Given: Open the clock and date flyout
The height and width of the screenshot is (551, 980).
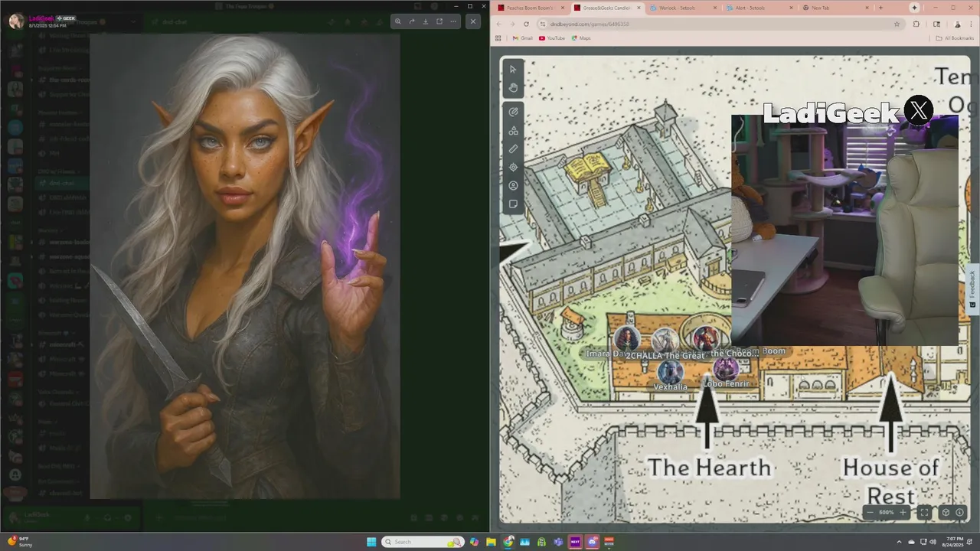Looking at the screenshot, I should point(954,542).
